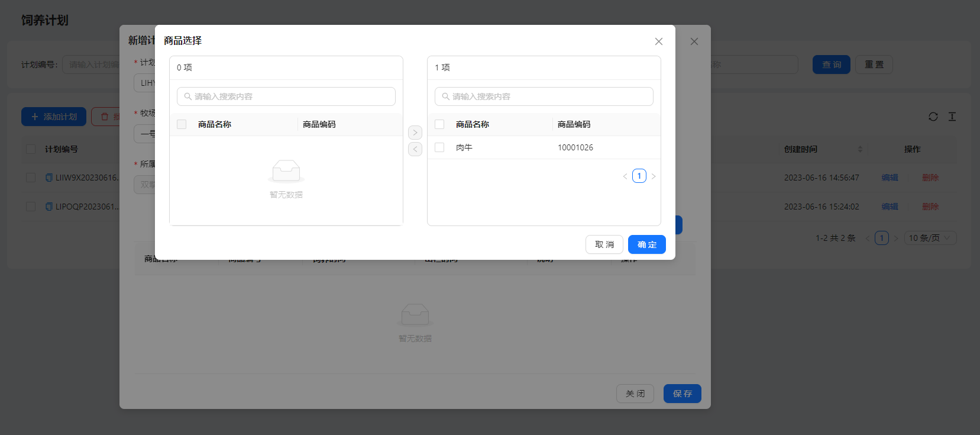Check the 肉牛 product row checkbox
This screenshot has width=980, height=435.
[x=439, y=147]
